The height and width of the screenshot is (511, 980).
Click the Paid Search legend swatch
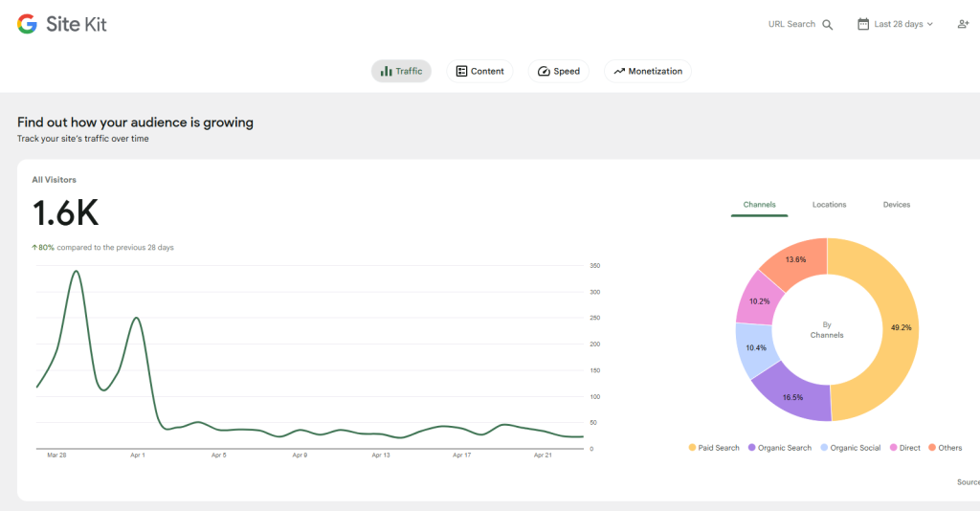tap(692, 448)
